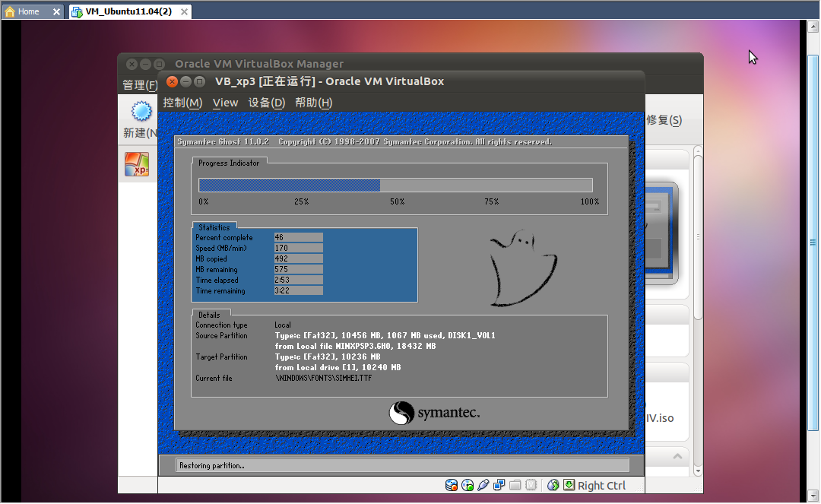Click the network adapters status icon
This screenshot has width=821, height=504.
point(499,485)
